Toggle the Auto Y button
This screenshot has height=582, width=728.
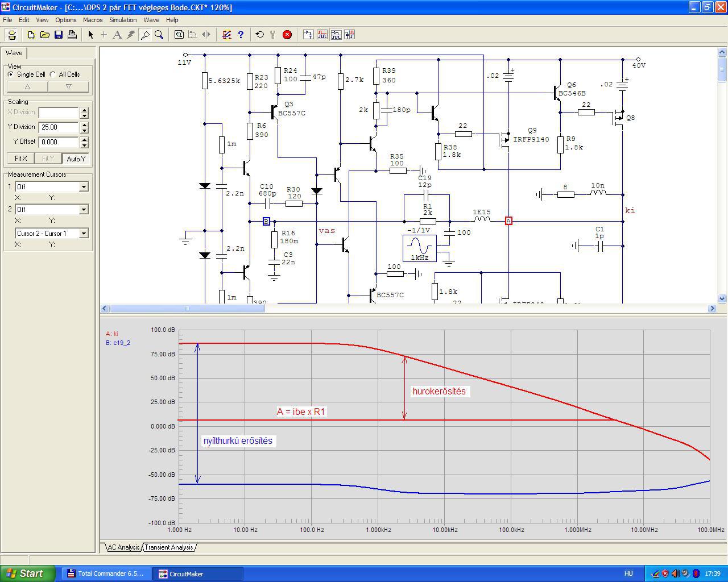tap(76, 159)
